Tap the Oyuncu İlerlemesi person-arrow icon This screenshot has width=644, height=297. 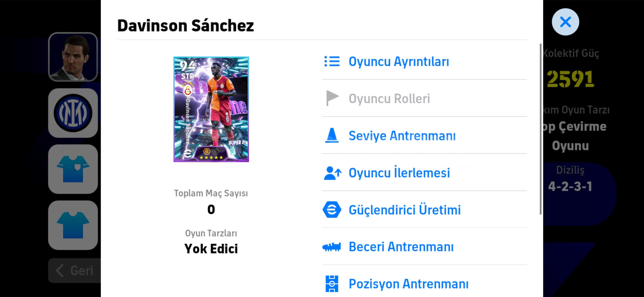coord(332,173)
